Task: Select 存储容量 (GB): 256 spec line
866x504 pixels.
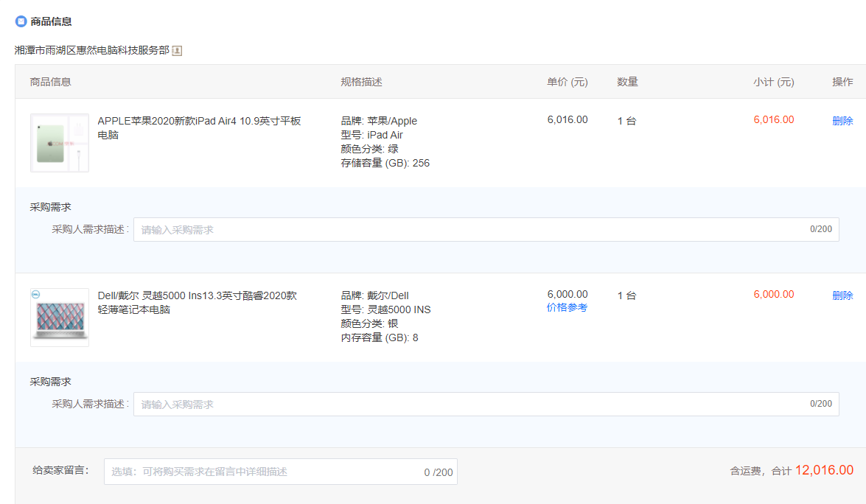Action: [385, 163]
